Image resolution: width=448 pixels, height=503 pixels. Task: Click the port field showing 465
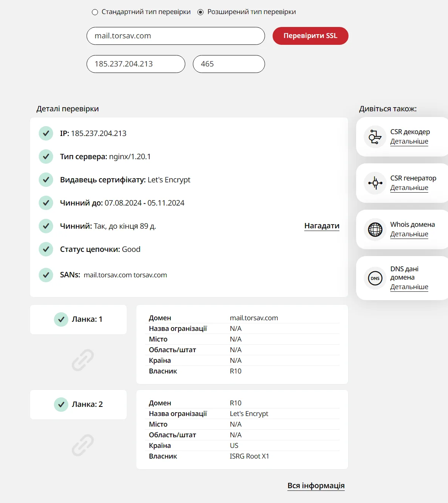click(x=229, y=64)
